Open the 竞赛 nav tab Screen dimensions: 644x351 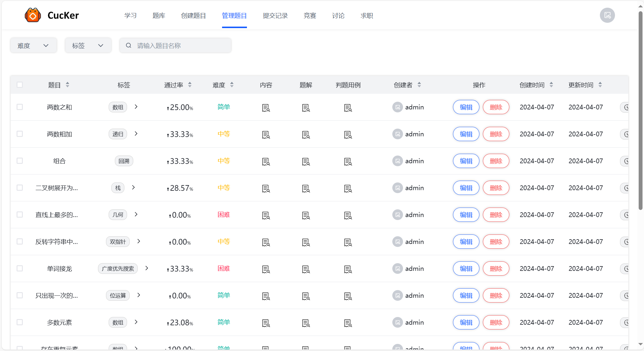pos(310,16)
